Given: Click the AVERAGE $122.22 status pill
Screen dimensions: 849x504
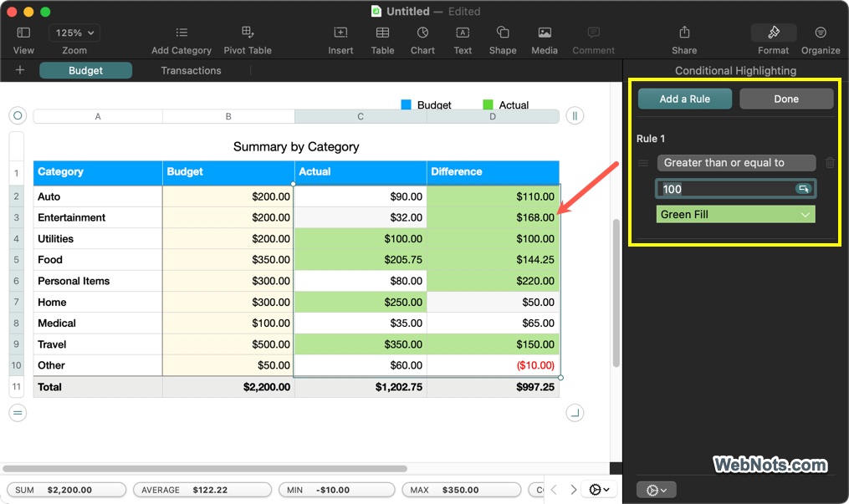Looking at the screenshot, I should click(202, 490).
